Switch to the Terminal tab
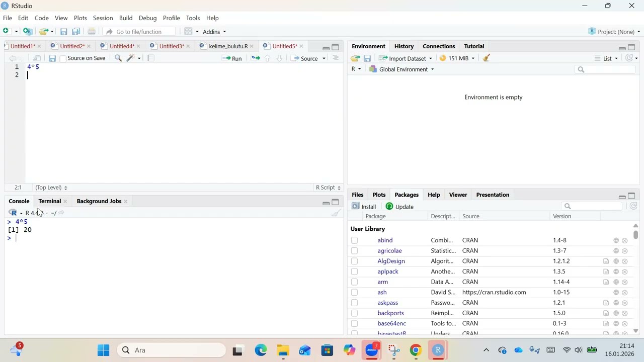The width and height of the screenshot is (644, 362). point(49,201)
